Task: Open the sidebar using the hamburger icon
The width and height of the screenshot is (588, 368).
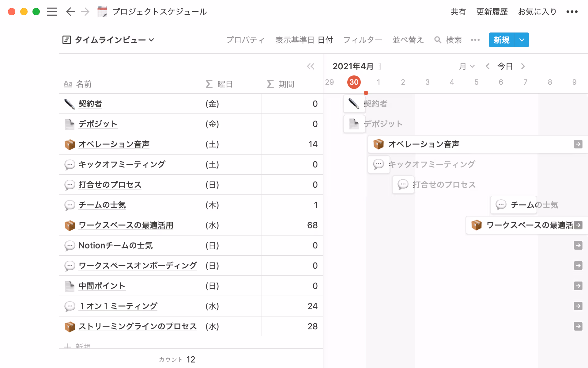Action: coord(52,12)
